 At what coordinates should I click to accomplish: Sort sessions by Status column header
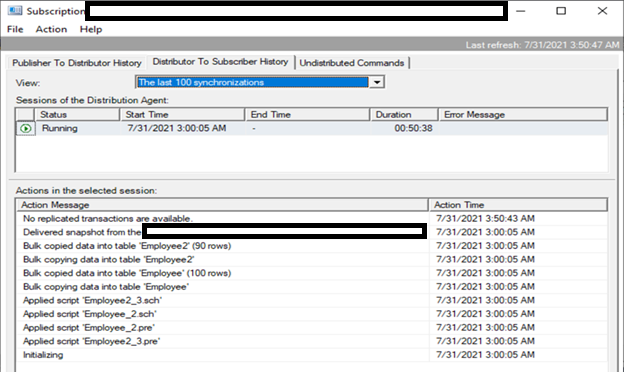tap(78, 115)
